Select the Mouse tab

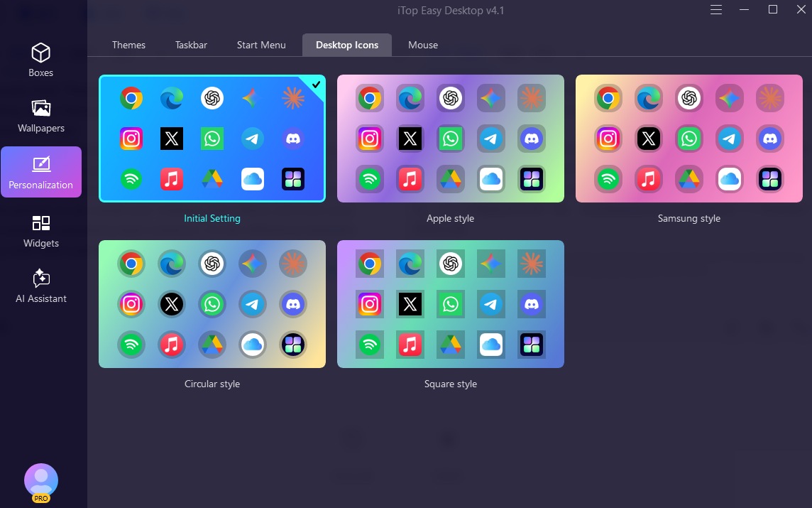point(423,45)
